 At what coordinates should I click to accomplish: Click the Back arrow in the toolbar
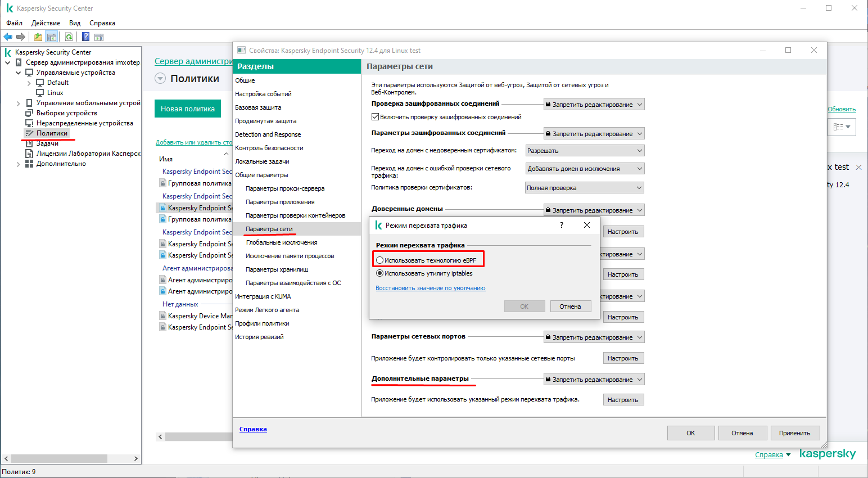8,37
